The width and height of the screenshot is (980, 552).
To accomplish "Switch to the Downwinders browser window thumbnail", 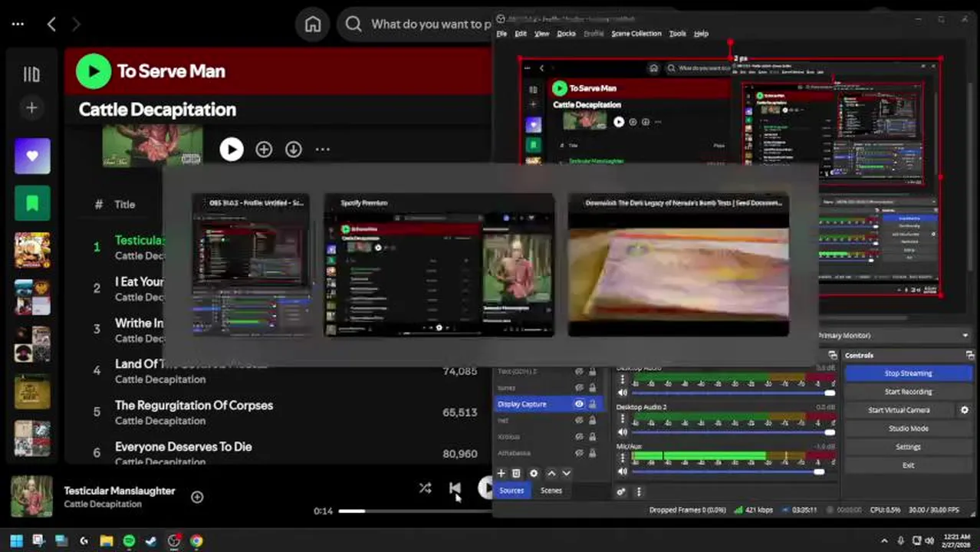I will tap(678, 265).
